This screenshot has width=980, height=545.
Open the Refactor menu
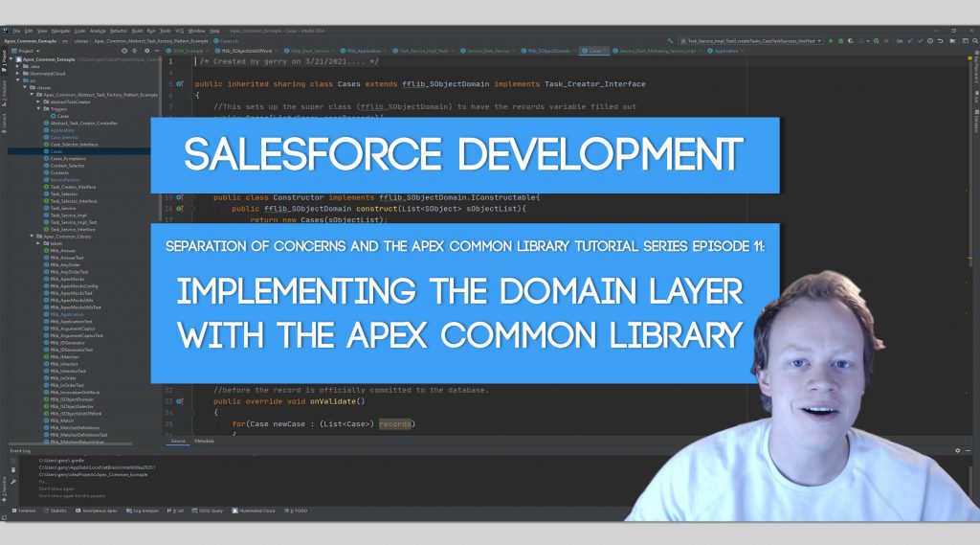point(119,31)
